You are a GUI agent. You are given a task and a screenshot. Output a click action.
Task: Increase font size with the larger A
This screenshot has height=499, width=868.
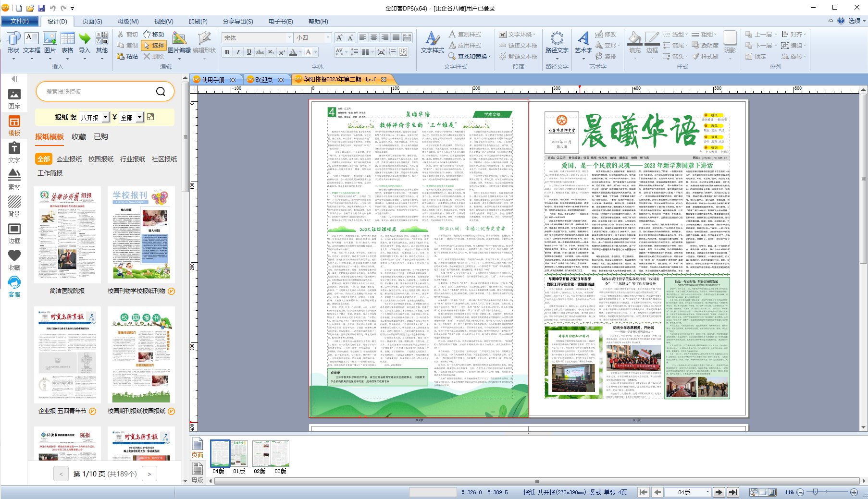tap(339, 37)
